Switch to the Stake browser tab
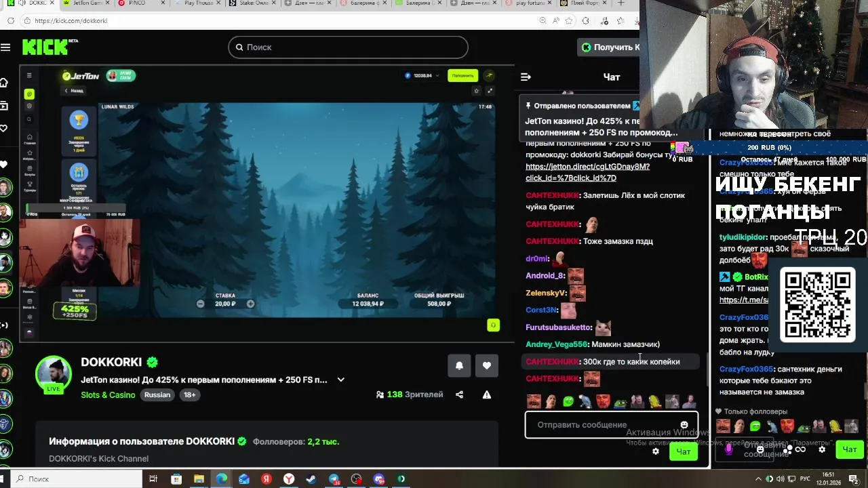The height and width of the screenshot is (488, 868). (x=252, y=3)
